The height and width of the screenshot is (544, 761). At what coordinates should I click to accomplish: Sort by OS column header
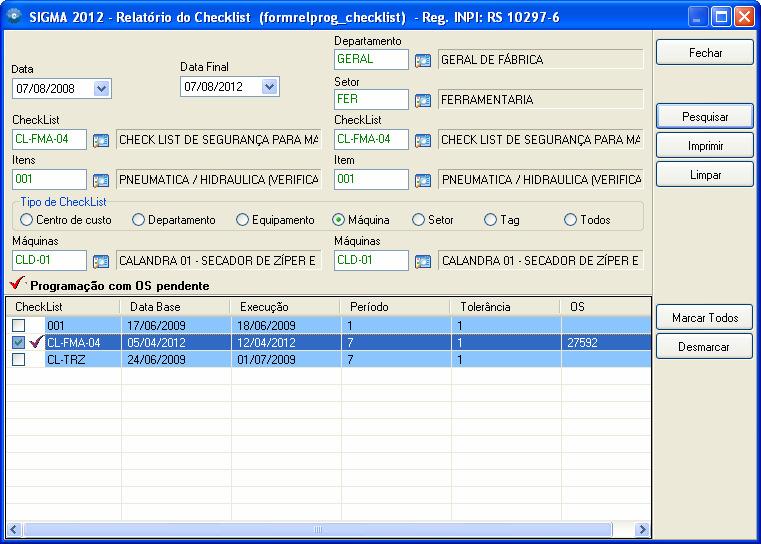[606, 307]
